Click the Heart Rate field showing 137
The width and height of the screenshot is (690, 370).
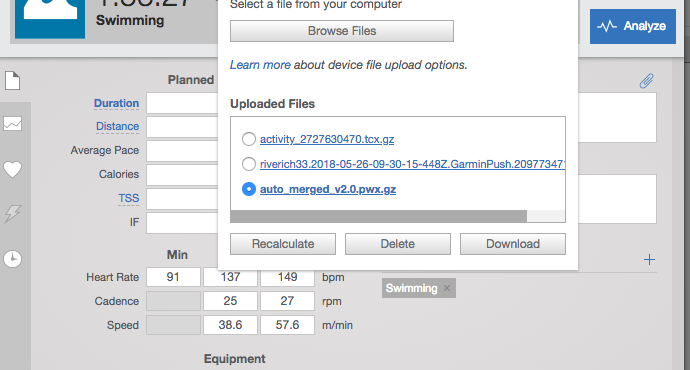click(230, 277)
